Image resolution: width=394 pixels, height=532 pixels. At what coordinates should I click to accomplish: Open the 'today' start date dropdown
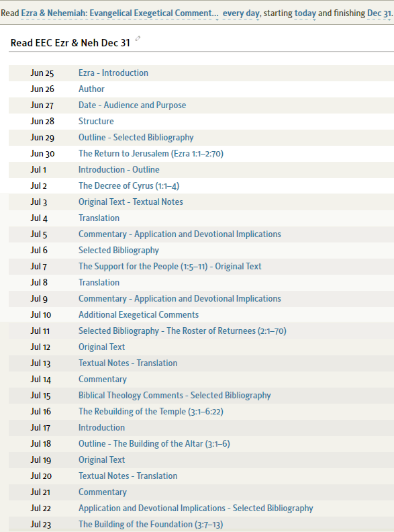pyautogui.click(x=305, y=13)
